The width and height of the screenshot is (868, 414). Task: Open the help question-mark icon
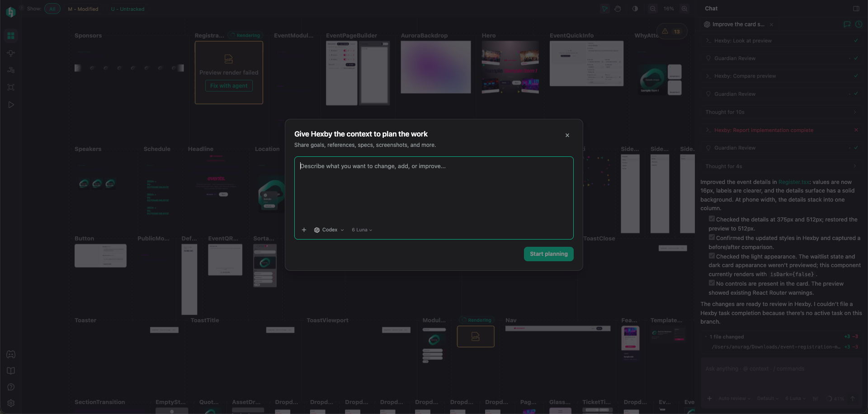(x=11, y=387)
